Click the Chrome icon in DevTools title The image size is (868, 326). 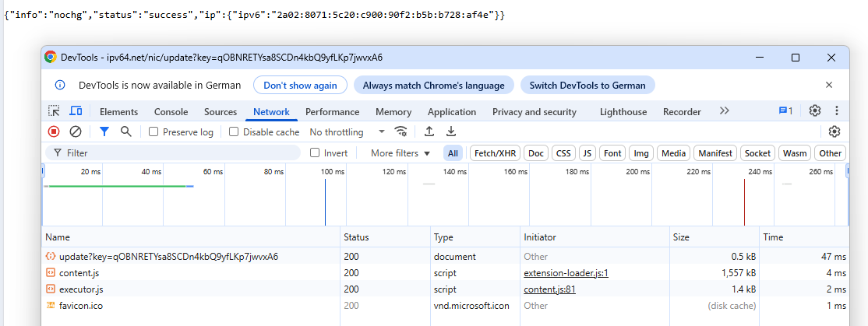point(51,57)
